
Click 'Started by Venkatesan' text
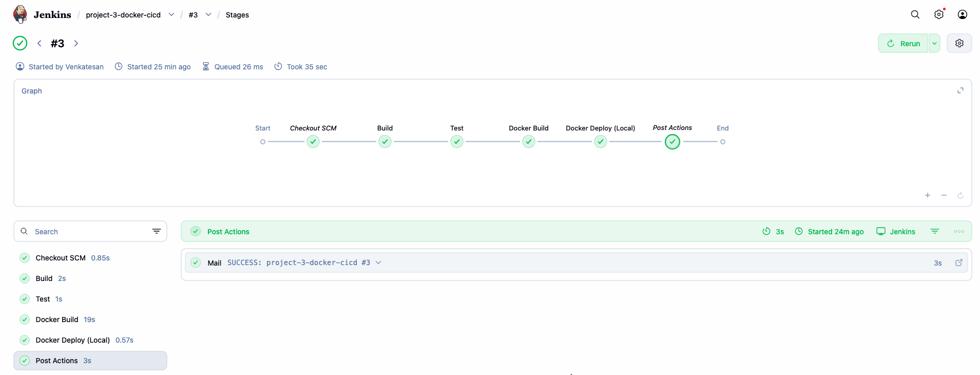[x=66, y=67]
